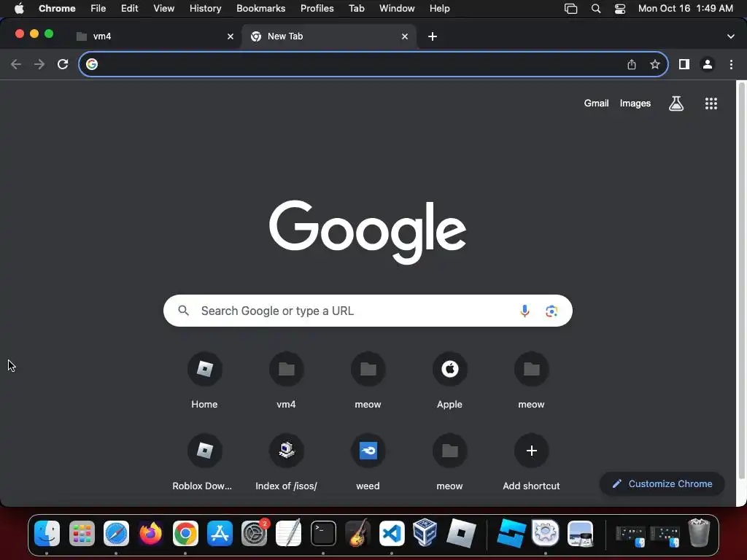Close the New Tab tab

(x=405, y=36)
